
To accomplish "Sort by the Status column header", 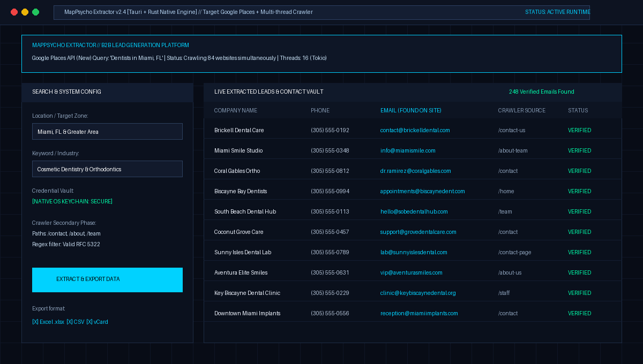I will pyautogui.click(x=578, y=111).
